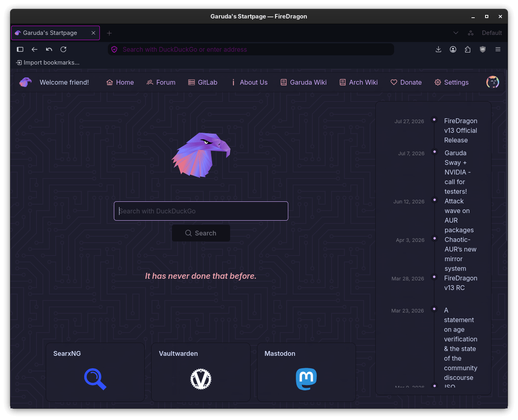This screenshot has width=518, height=420.
Task: Open the Mastodon card
Action: click(306, 372)
